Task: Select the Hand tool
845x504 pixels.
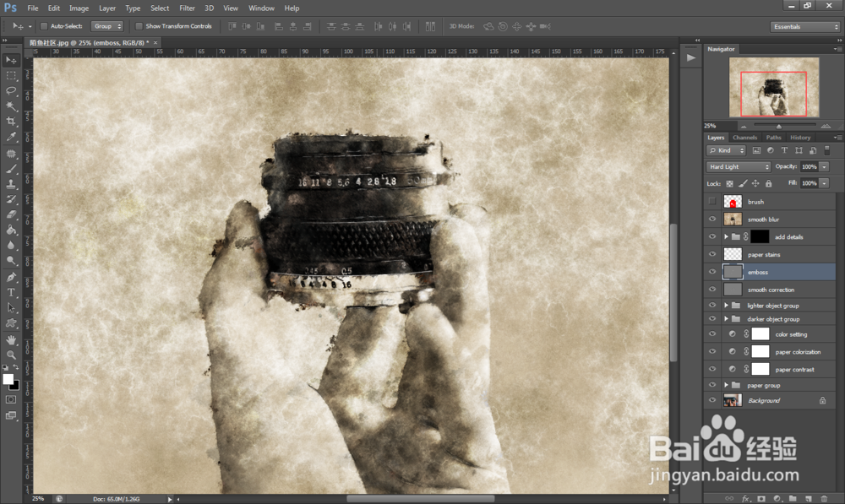Action: (x=11, y=339)
